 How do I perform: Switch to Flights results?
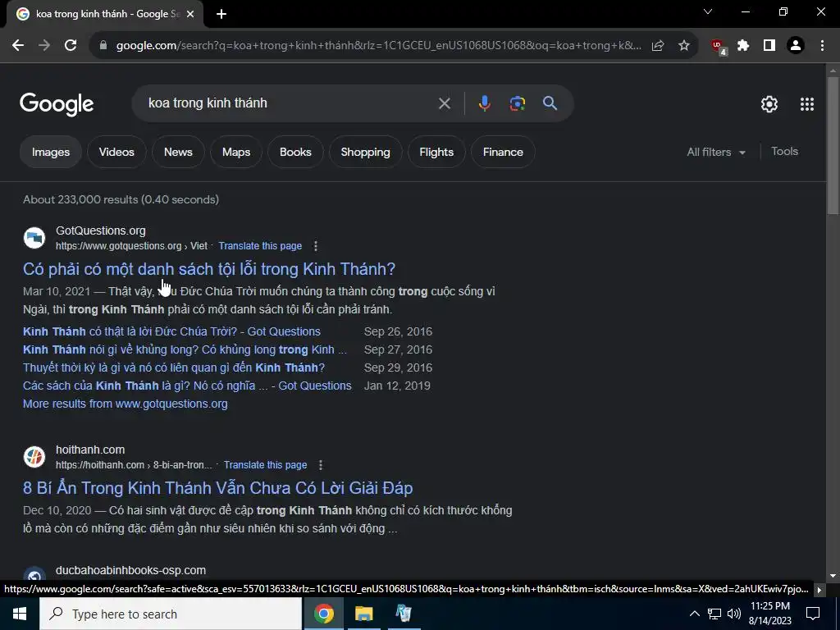pos(436,152)
